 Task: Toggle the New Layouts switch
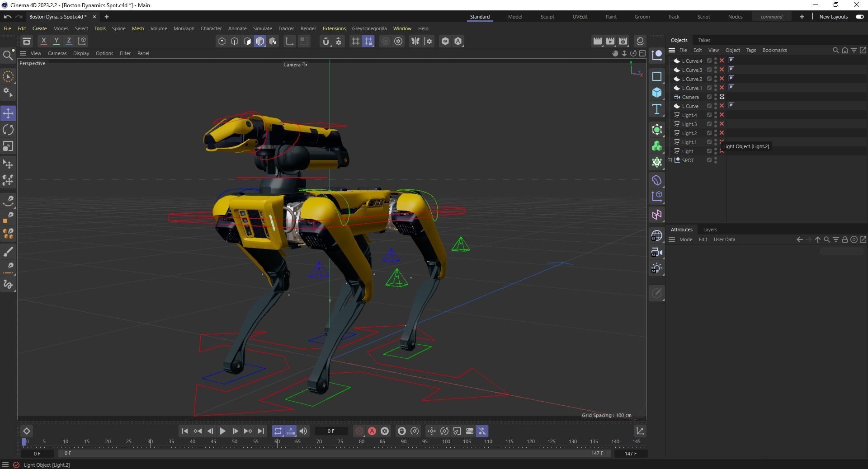click(859, 17)
